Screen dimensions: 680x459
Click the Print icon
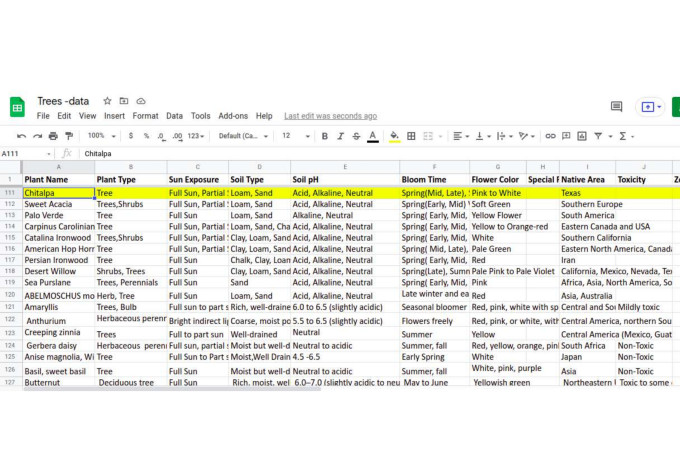tap(52, 136)
